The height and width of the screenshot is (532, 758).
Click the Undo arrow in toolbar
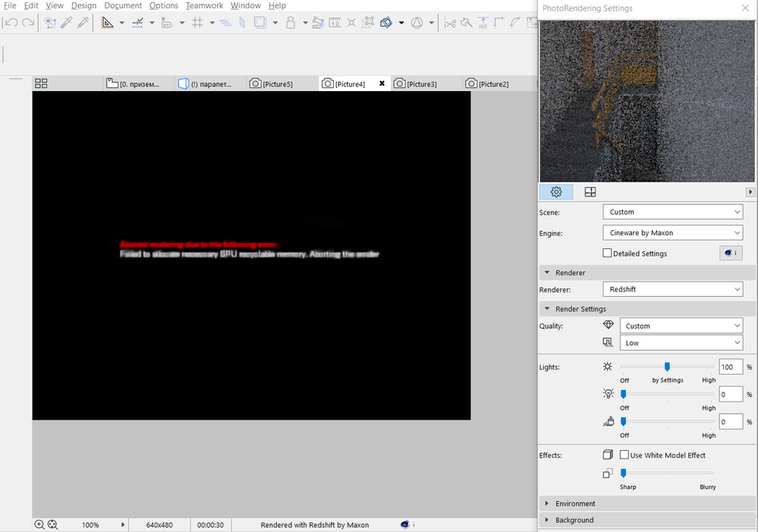pyautogui.click(x=11, y=23)
